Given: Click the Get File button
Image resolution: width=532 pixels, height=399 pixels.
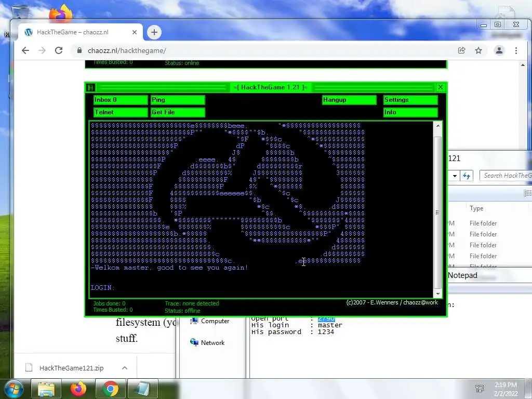Looking at the screenshot, I should pos(178,112).
